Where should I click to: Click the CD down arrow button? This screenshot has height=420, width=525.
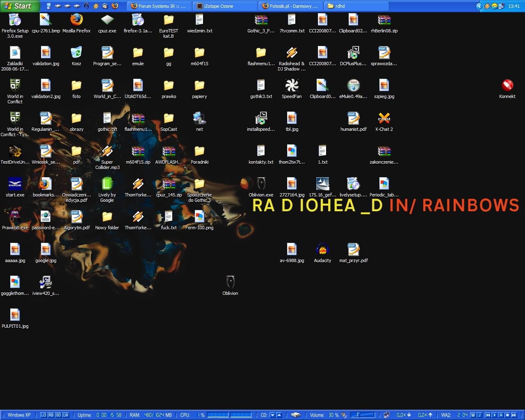click(272, 415)
